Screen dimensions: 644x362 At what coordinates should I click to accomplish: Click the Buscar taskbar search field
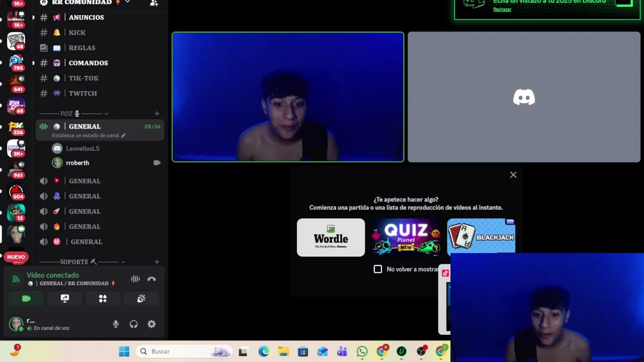[185, 351]
